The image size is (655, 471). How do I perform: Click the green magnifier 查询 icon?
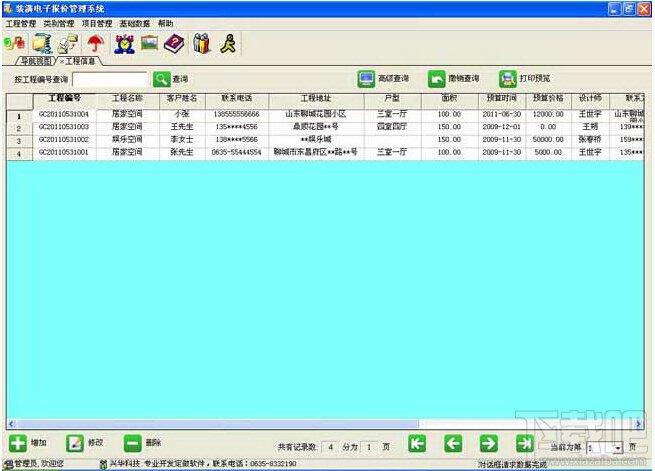click(x=162, y=79)
